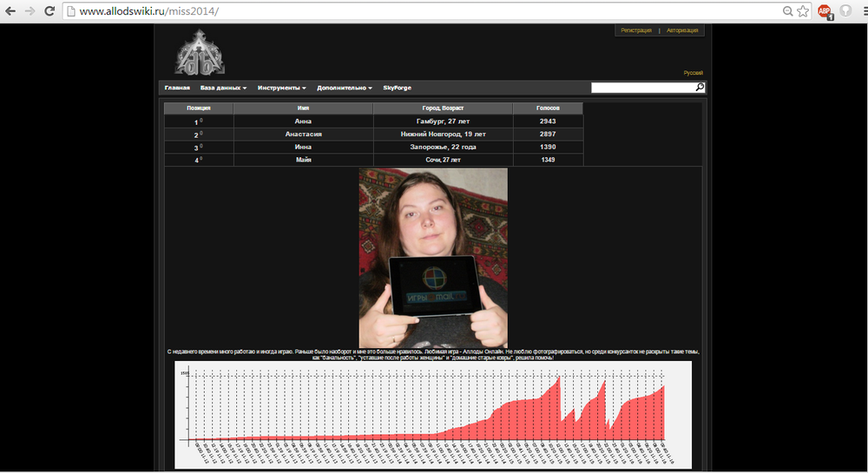The image size is (868, 473).
Task: Click the Регистрация link
Action: point(636,30)
